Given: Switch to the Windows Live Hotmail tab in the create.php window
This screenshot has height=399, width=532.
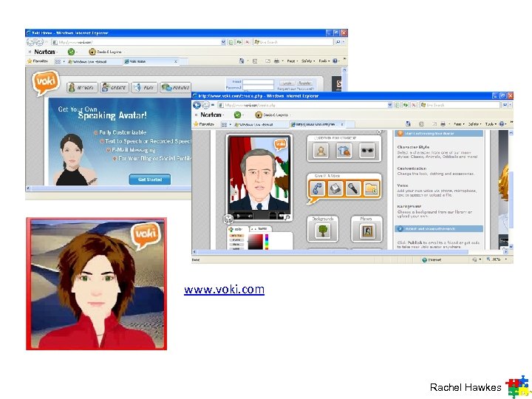Looking at the screenshot, I should [260, 125].
